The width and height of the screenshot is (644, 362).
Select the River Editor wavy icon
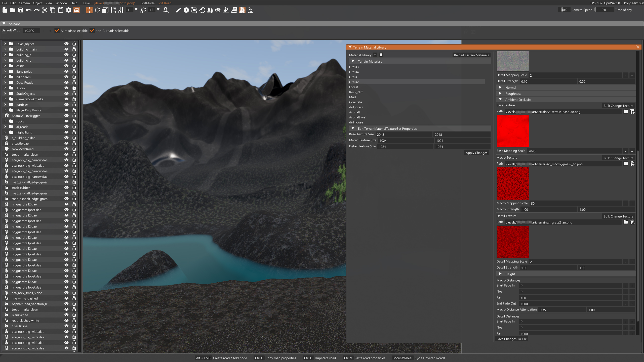(x=234, y=10)
